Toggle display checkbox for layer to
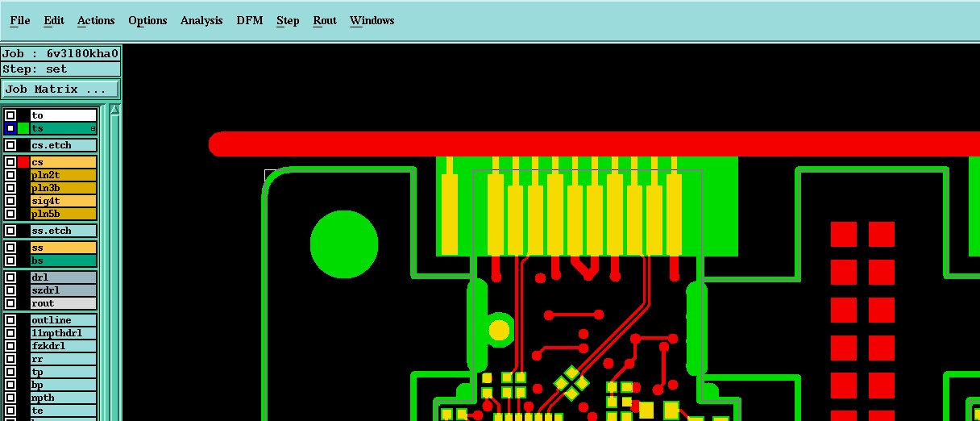This screenshot has width=980, height=421. pyautogui.click(x=10, y=115)
